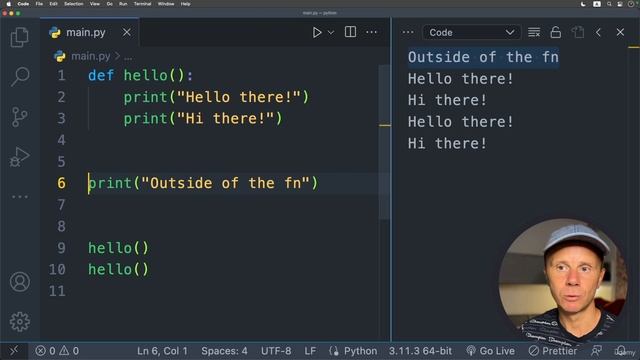This screenshot has height=360, width=640.
Task: Open the Go menu
Action: (x=109, y=4)
